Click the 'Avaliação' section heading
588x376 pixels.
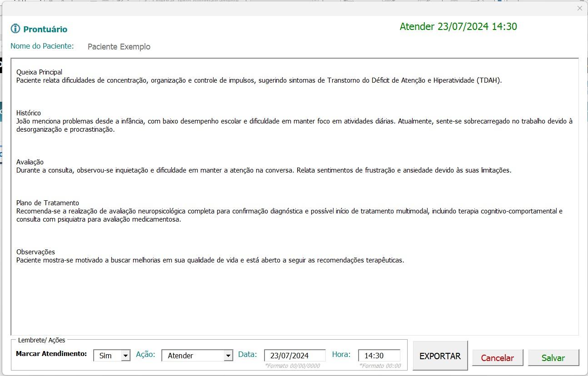pyautogui.click(x=30, y=162)
